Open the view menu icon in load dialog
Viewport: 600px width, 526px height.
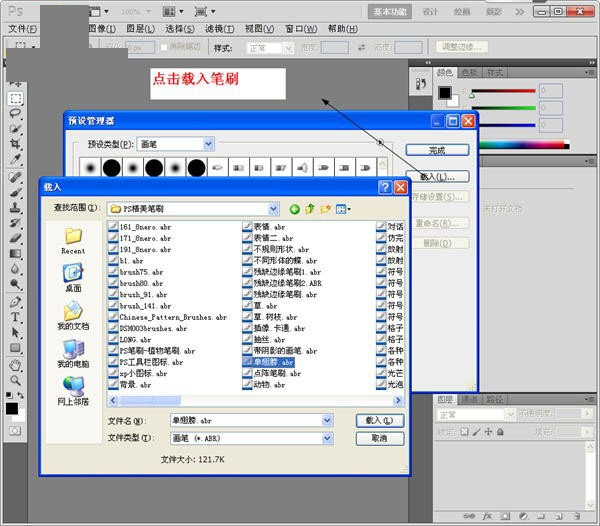coord(343,209)
